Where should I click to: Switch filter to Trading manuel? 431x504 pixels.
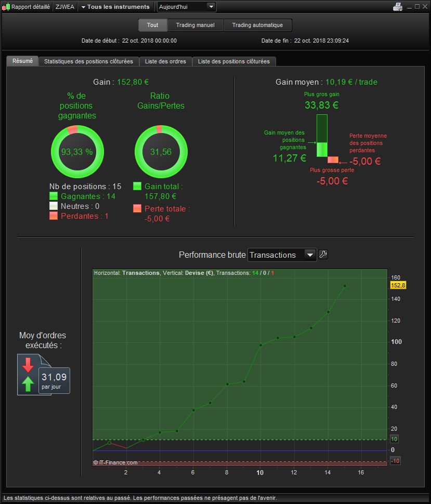point(195,25)
